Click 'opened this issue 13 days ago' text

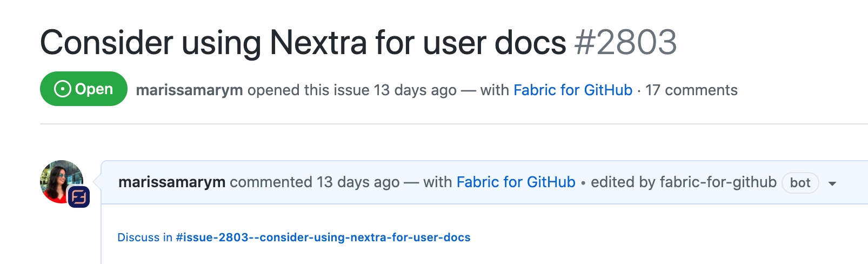[352, 90]
